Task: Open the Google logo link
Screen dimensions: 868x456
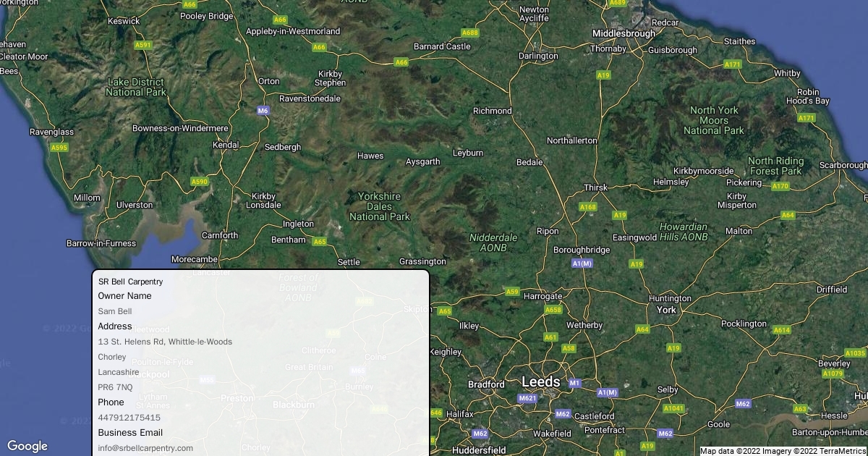Action: [27, 446]
